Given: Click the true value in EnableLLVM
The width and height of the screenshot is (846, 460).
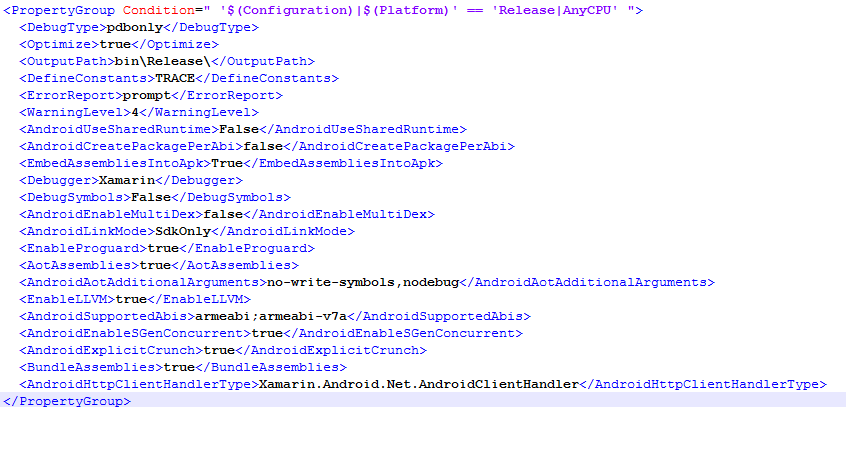Looking at the screenshot, I should (131, 299).
